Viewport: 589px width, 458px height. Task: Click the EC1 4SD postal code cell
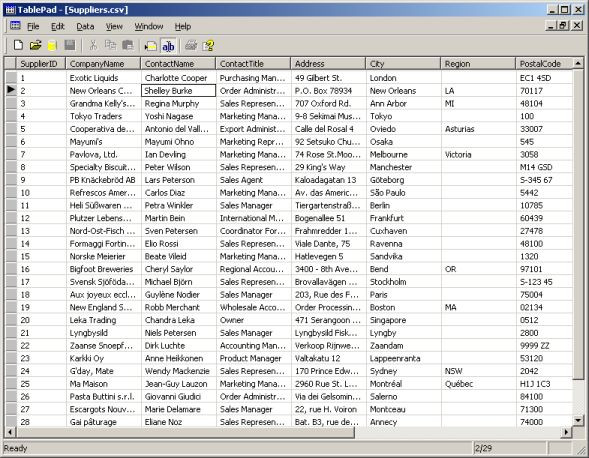point(544,78)
